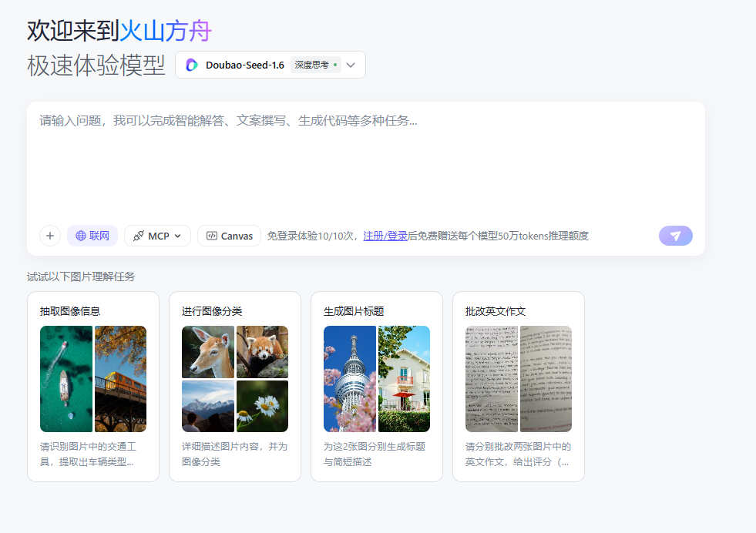This screenshot has height=533, width=756.
Task: Click the 批改英文作文 card title
Action: click(x=496, y=311)
